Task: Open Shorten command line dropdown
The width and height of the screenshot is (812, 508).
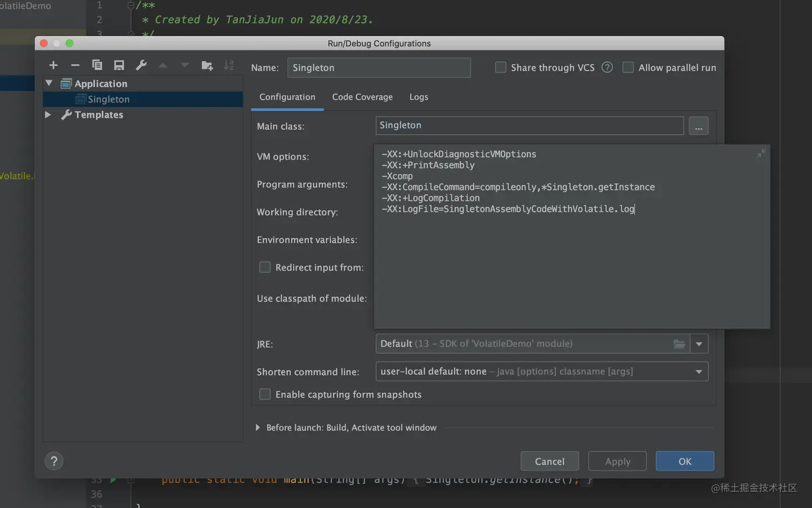Action: tap(699, 371)
